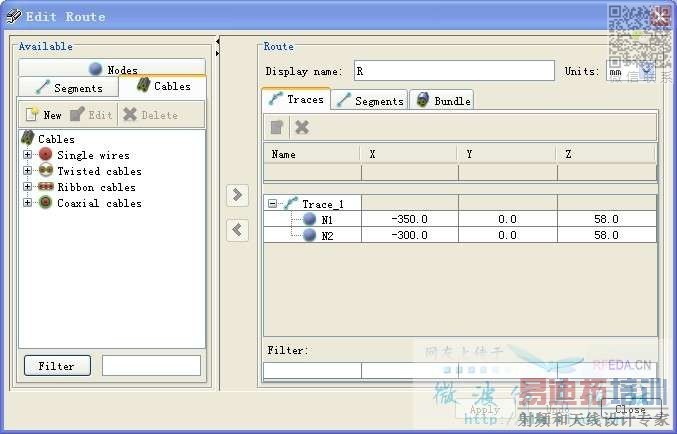The width and height of the screenshot is (677, 434).
Task: Click the Filter button in Available panel
Action: [57, 366]
